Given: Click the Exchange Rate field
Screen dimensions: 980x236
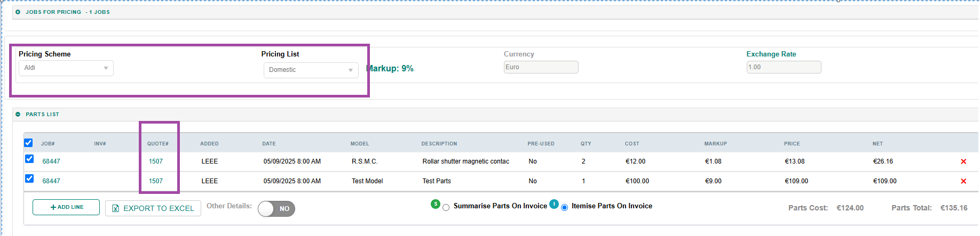Looking at the screenshot, I should (783, 67).
